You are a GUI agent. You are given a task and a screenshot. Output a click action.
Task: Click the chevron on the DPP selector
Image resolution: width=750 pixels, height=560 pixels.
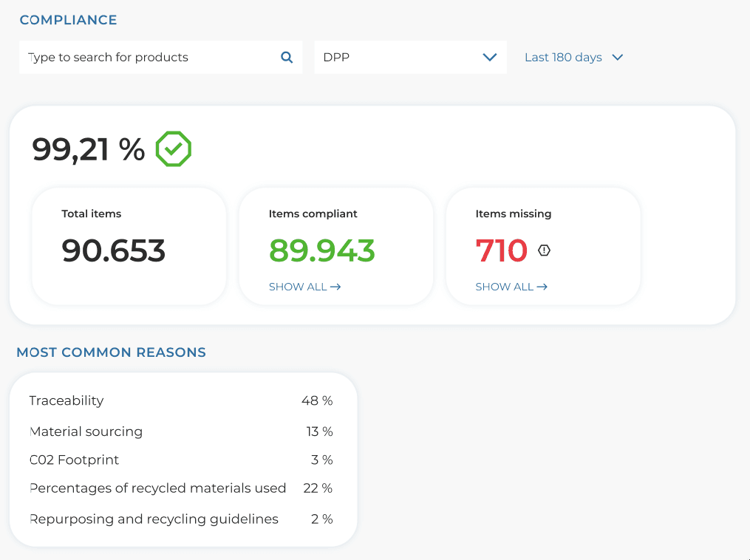coord(490,56)
